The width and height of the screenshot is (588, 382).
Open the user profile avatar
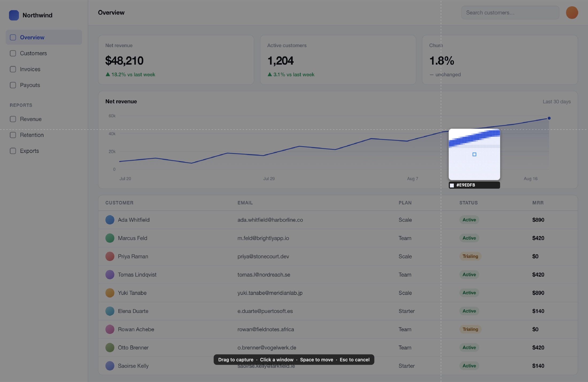[x=572, y=13]
